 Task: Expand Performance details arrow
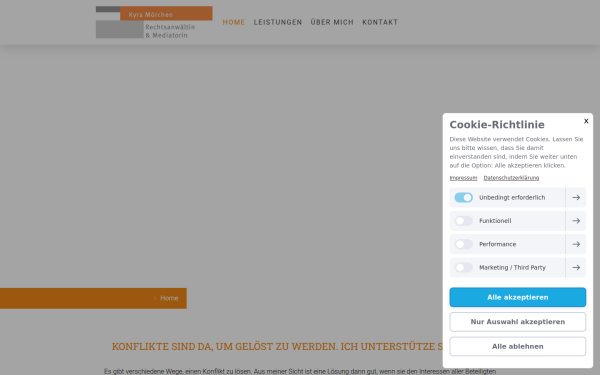[x=576, y=244]
